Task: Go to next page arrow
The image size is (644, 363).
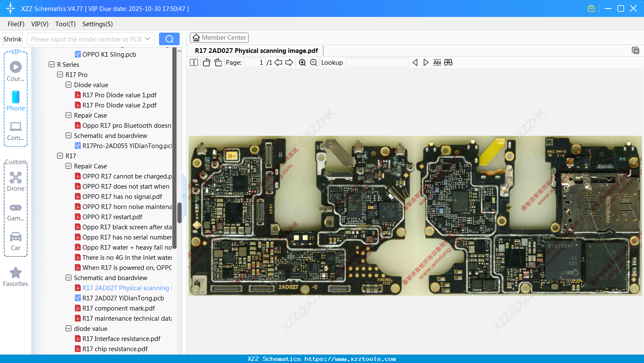Action: pos(289,63)
